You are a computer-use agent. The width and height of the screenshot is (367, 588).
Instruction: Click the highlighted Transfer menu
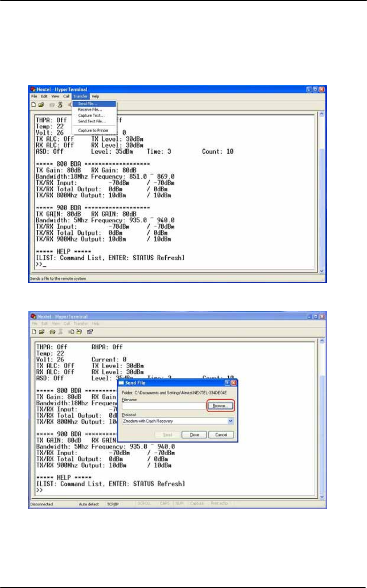(81, 96)
